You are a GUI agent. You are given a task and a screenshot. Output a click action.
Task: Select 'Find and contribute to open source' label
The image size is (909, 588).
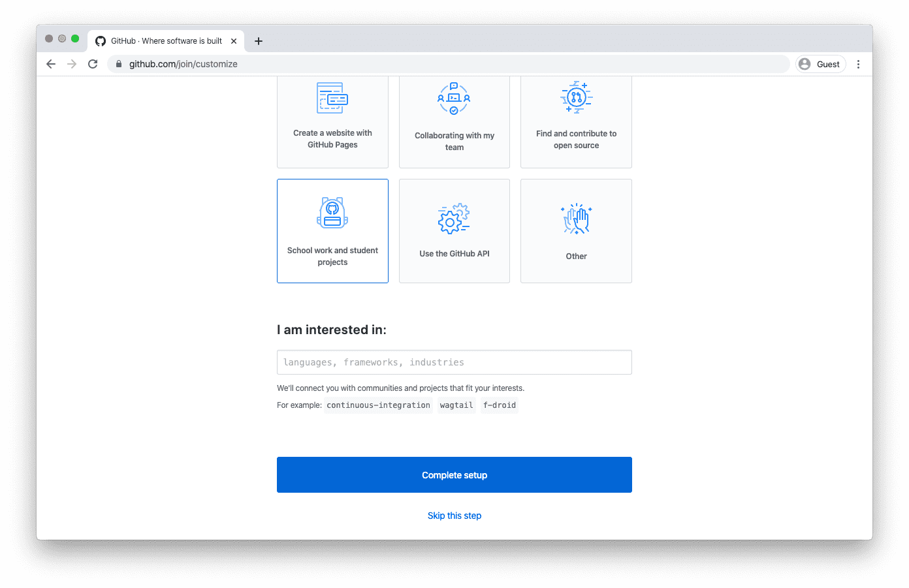(x=576, y=140)
